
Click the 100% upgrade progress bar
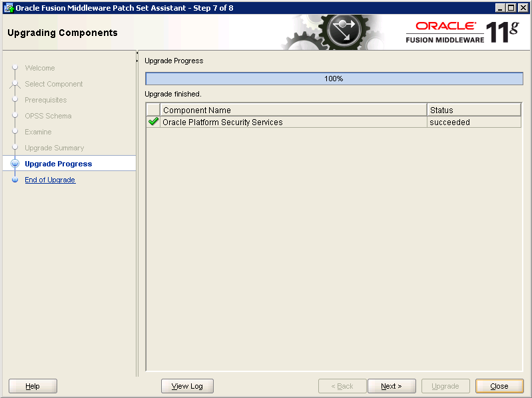(x=334, y=79)
